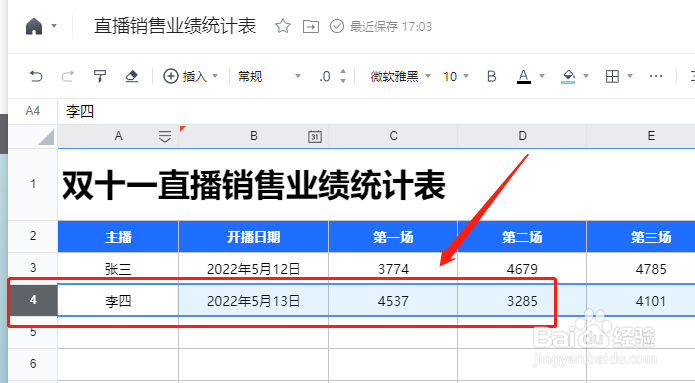Image resolution: width=695 pixels, height=383 pixels.
Task: Select the row 3 header
Action: point(33,268)
